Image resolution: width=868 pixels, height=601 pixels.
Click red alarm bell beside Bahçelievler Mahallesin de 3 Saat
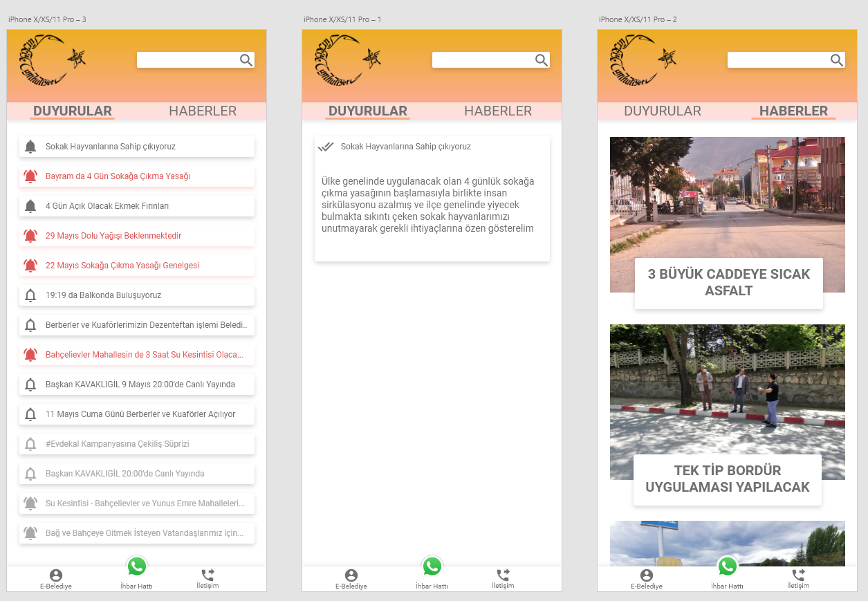pyautogui.click(x=30, y=355)
